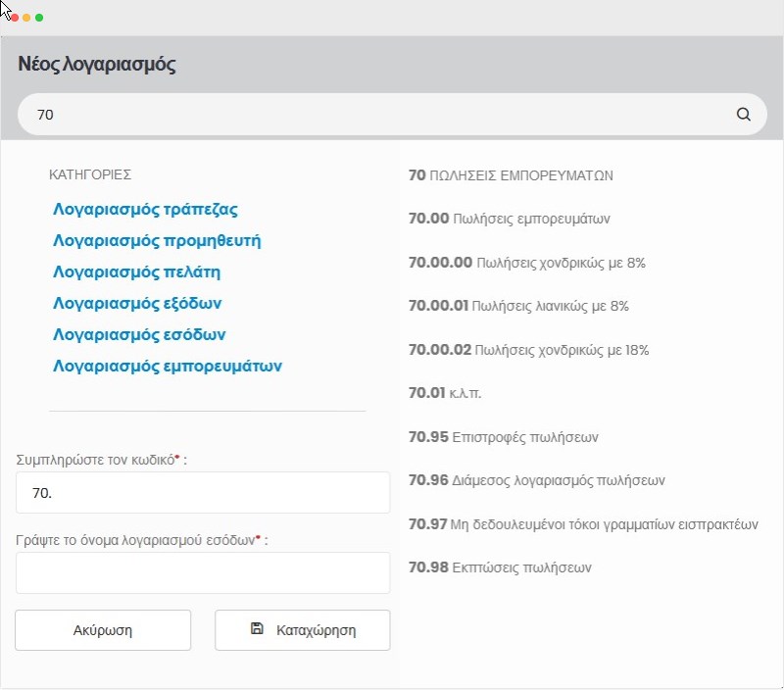This screenshot has height=690, width=784.
Task: Click the search box containing 70
Action: [382, 115]
